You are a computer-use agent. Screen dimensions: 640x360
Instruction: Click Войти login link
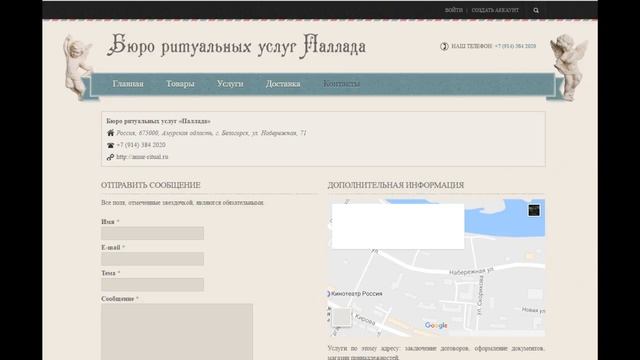(x=453, y=10)
